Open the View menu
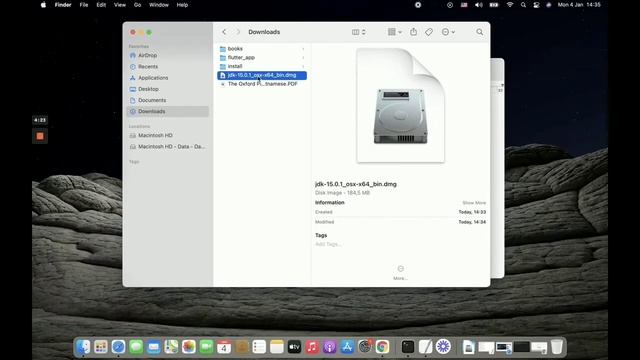640x360 pixels. tap(120, 5)
